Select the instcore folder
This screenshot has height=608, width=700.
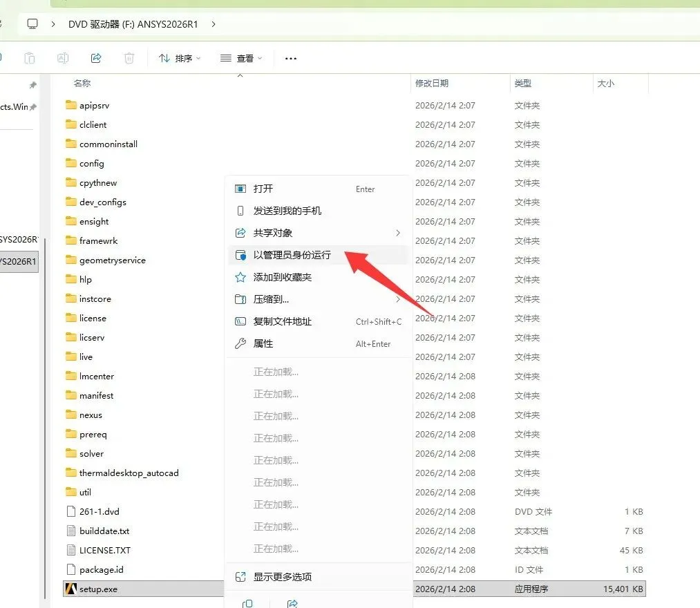click(88, 298)
